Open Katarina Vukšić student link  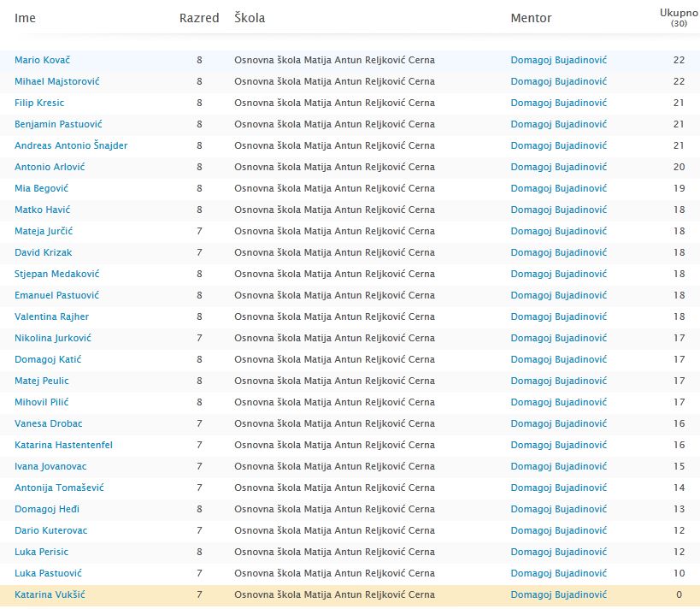[x=50, y=594]
